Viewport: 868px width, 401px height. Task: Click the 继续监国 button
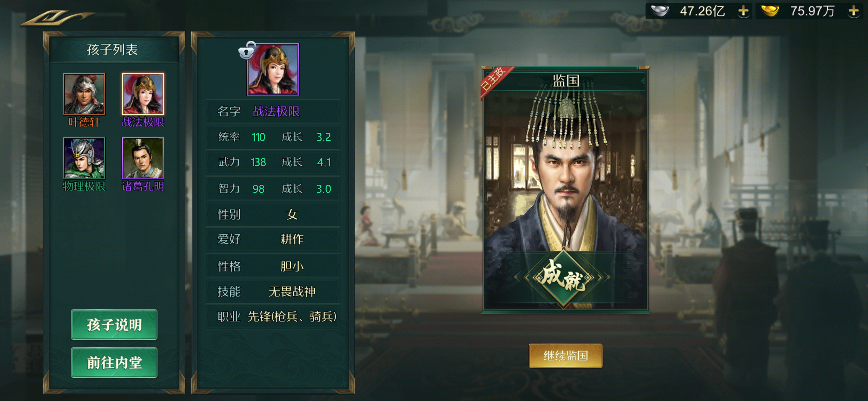(566, 356)
